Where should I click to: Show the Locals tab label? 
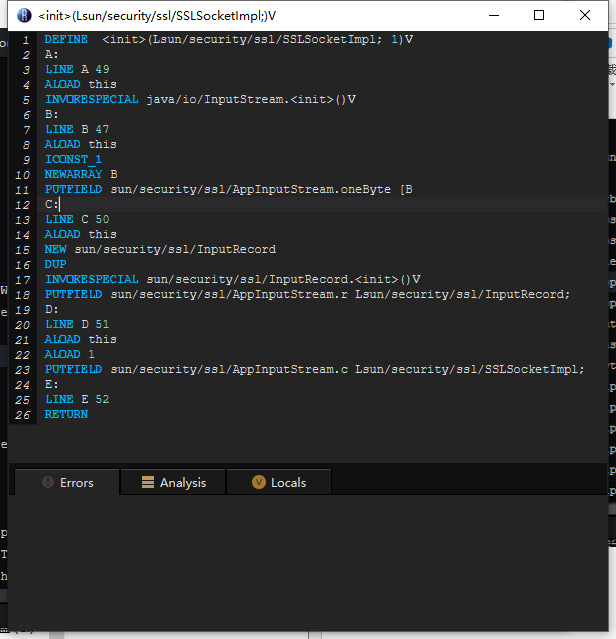(x=288, y=482)
